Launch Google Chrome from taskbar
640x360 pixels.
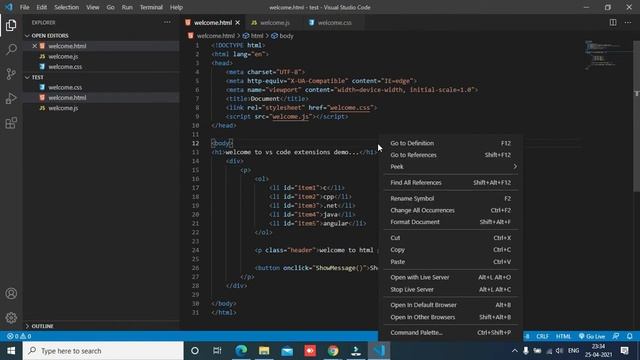pyautogui.click(x=333, y=351)
